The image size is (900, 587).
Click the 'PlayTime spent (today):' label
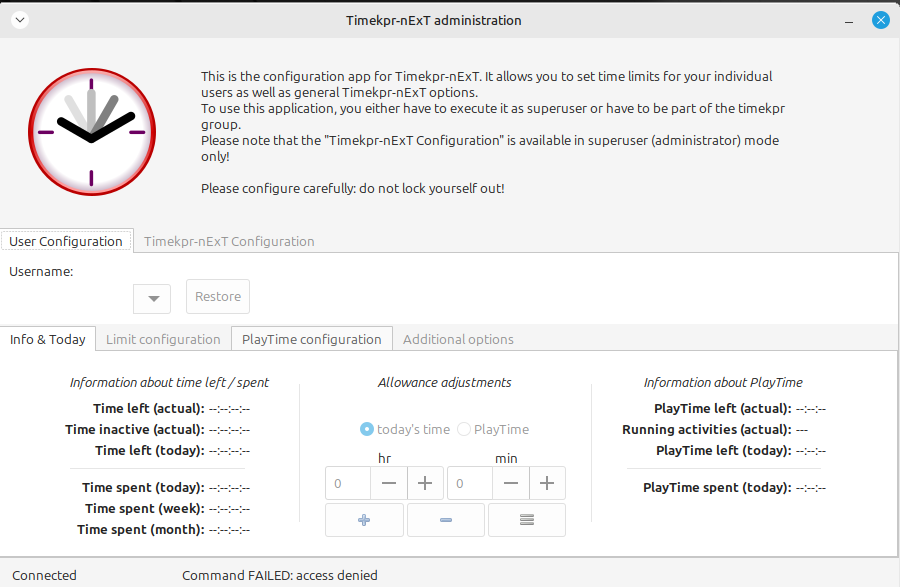click(x=717, y=488)
